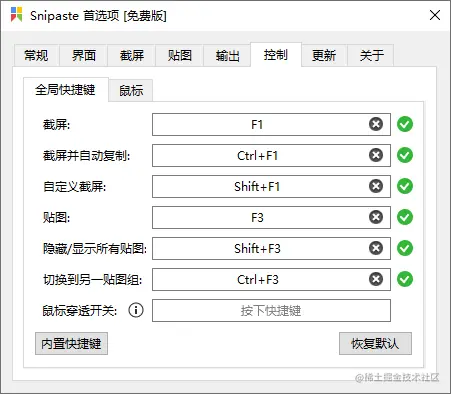The height and width of the screenshot is (394, 451).
Task: Click green checkmark beside 贴图 hotkey
Action: click(x=405, y=217)
